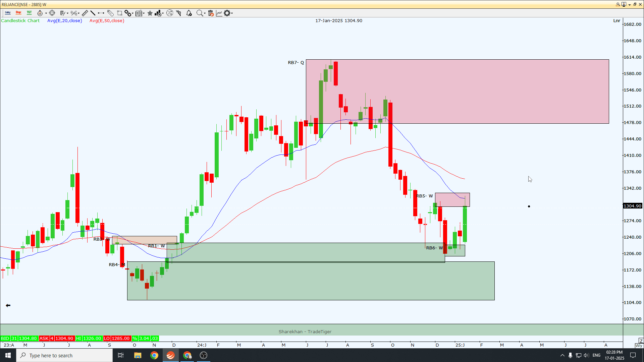Expand the book template dropdown arrow

144,13
